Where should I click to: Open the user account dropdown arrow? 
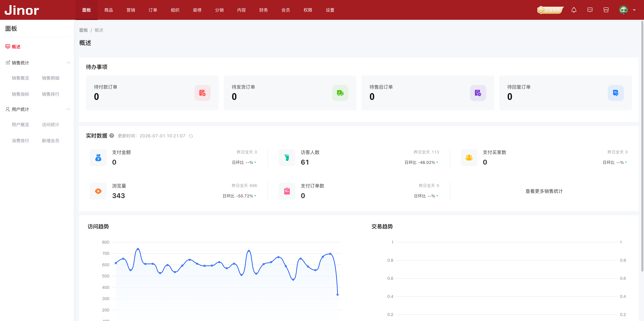(x=634, y=10)
